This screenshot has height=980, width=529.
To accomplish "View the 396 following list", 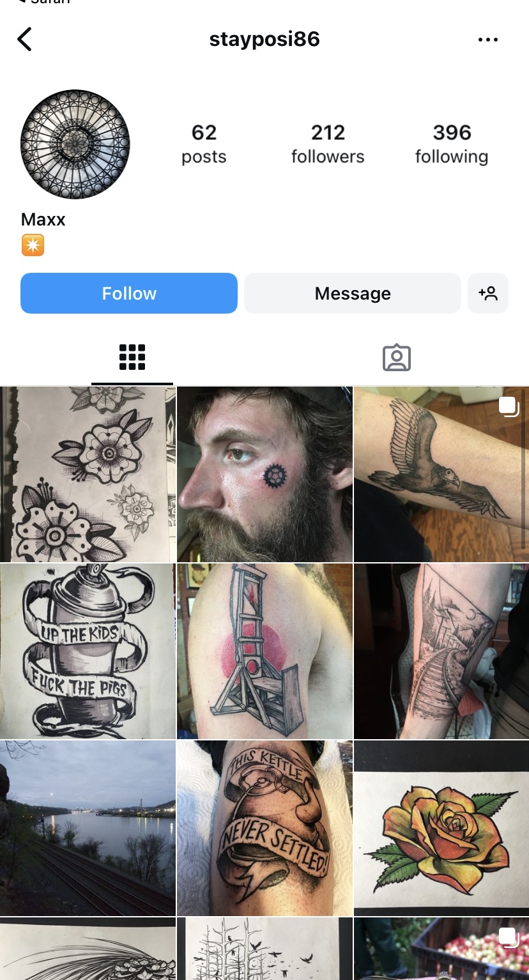I will click(452, 144).
